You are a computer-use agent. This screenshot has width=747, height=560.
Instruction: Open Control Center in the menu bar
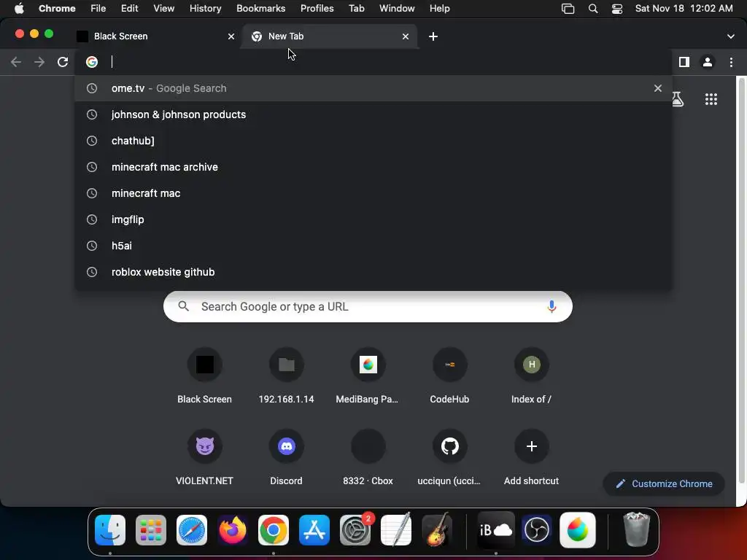(x=617, y=9)
